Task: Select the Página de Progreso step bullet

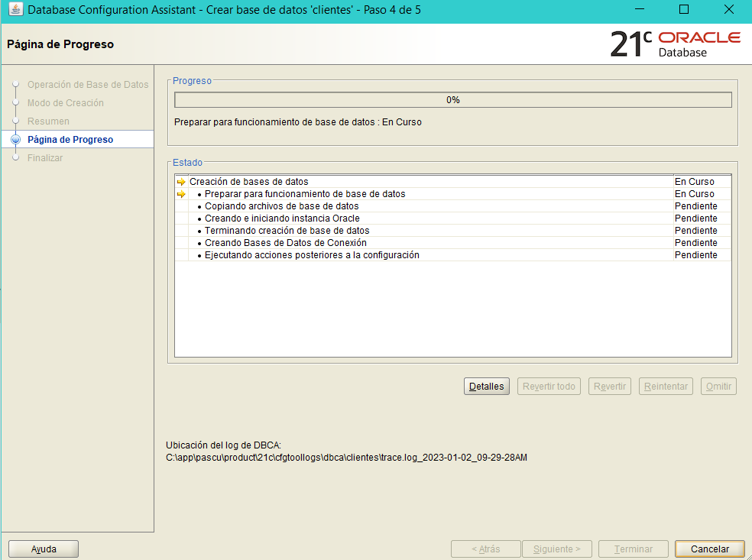Action: click(15, 140)
